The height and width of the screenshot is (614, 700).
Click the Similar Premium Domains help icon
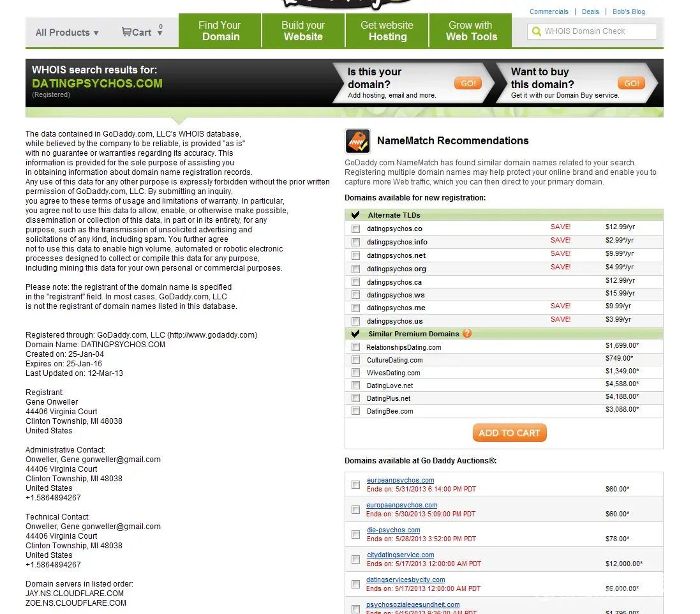[x=467, y=334]
